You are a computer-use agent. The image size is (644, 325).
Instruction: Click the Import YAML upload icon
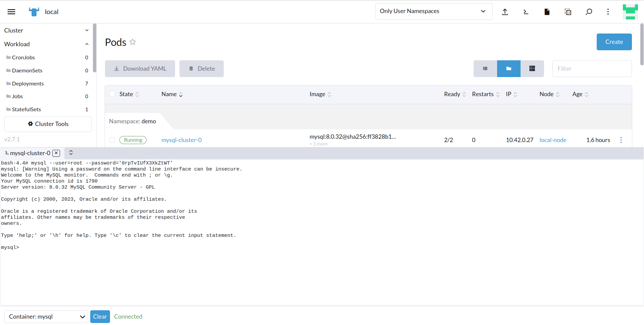(505, 11)
